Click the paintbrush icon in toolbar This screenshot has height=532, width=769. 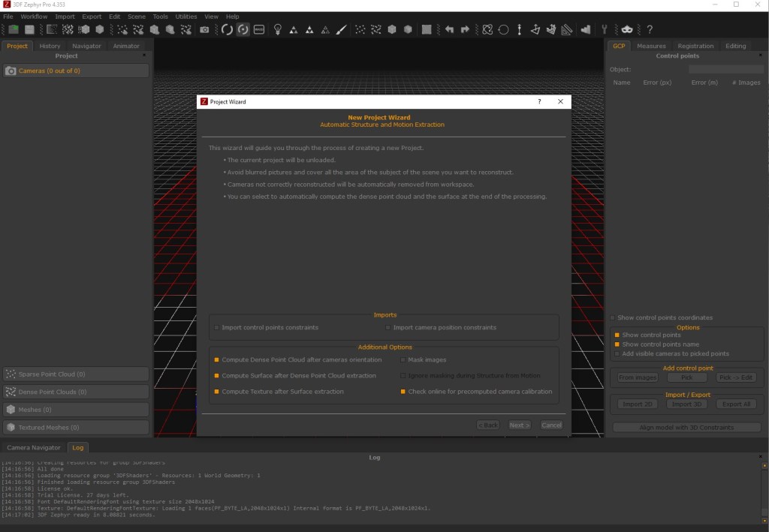pyautogui.click(x=341, y=29)
